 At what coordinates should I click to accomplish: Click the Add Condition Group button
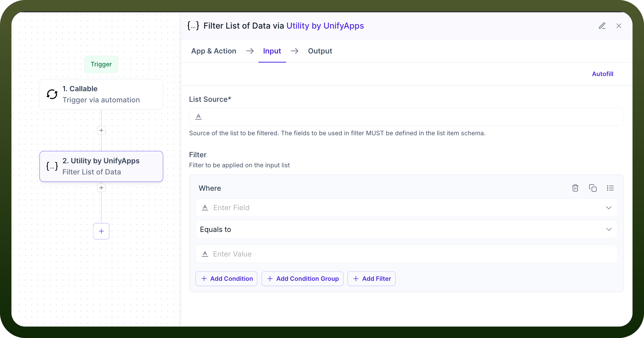pyautogui.click(x=303, y=279)
